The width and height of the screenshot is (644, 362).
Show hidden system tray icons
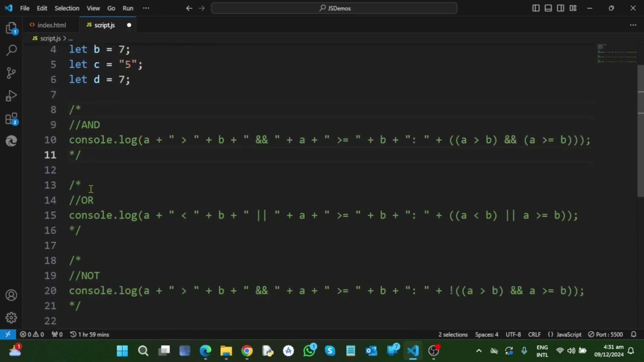coord(478,350)
